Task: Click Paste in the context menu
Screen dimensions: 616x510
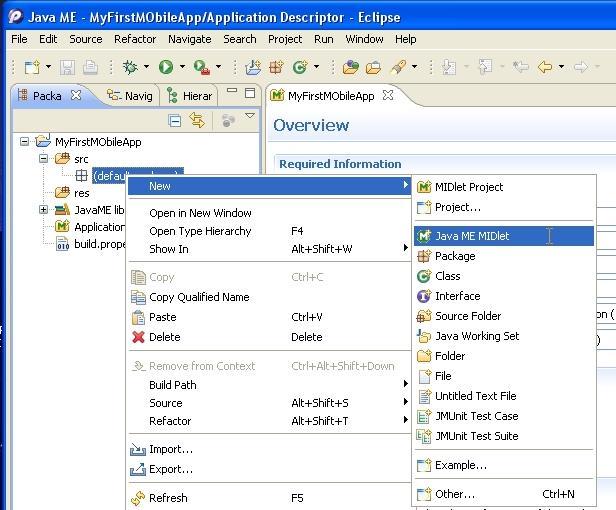Action: click(x=270, y=317)
